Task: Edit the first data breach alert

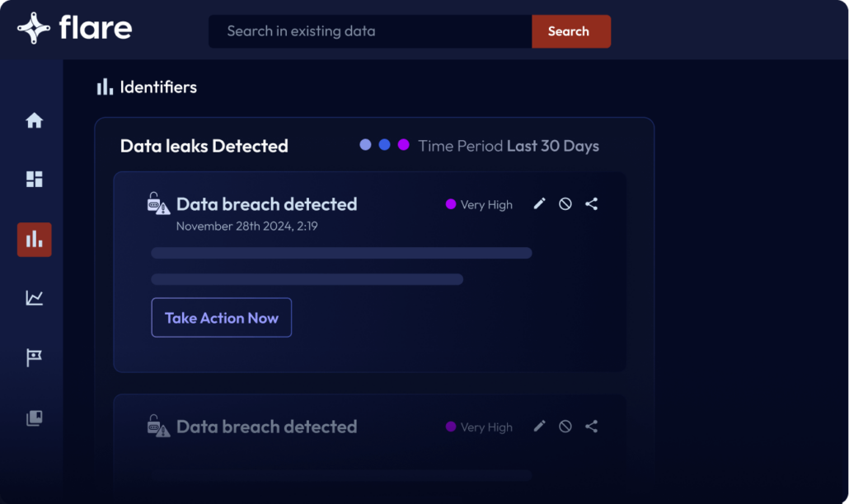Action: point(539,204)
